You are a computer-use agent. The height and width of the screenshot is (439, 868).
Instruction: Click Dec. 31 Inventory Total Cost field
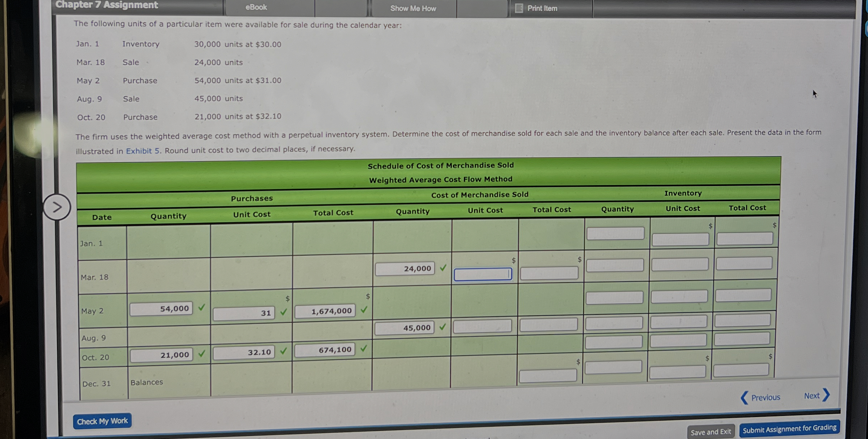[741, 370]
